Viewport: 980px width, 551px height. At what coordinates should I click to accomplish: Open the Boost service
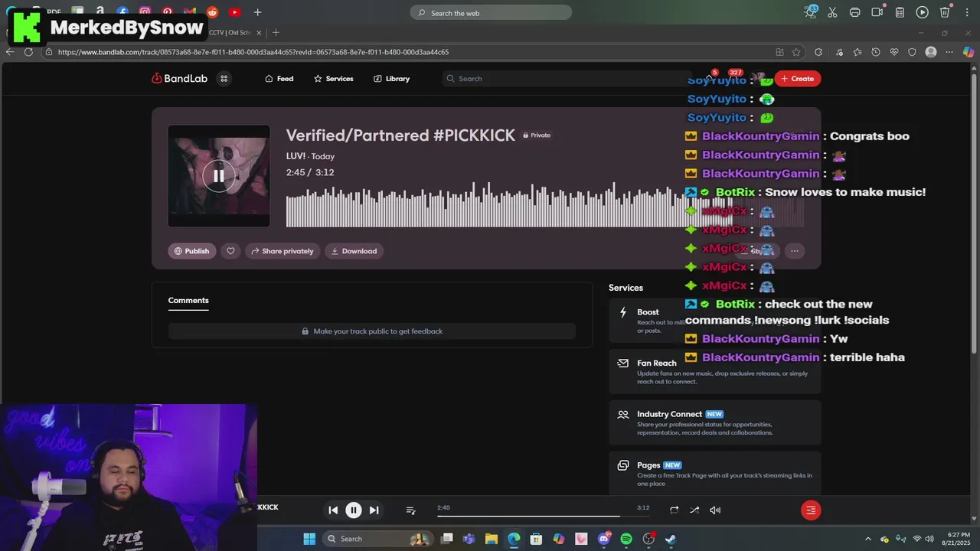[x=714, y=321]
